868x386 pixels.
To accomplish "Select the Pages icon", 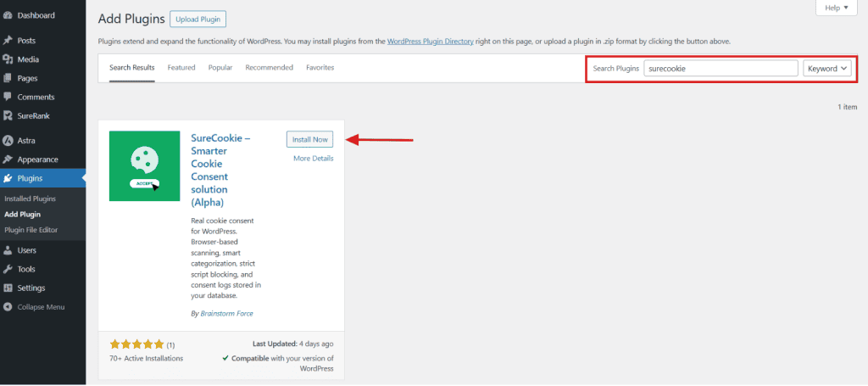I will [8, 79].
